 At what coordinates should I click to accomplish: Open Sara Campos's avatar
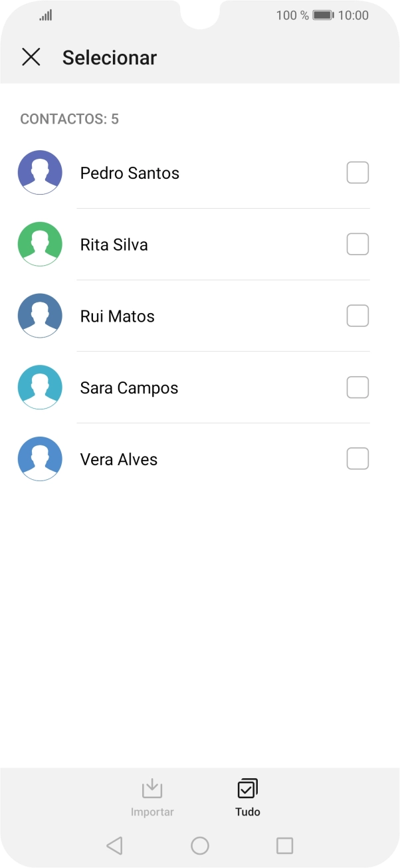[x=40, y=387]
